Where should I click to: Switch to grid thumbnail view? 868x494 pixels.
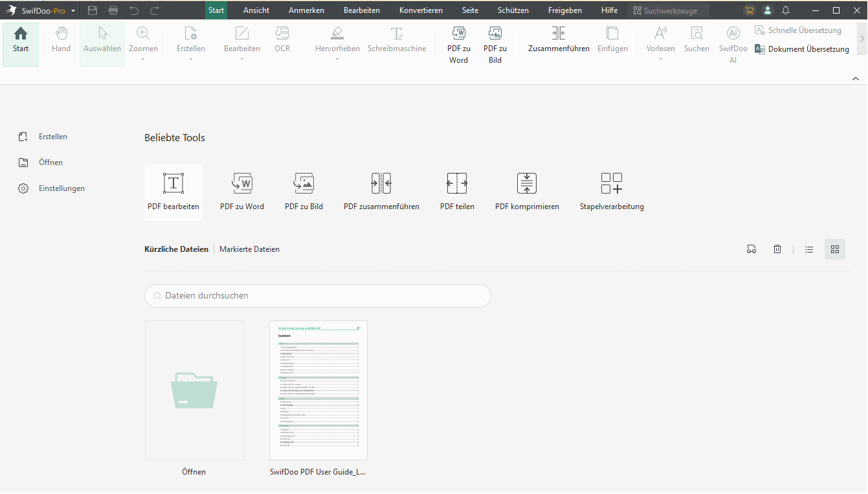tap(835, 249)
